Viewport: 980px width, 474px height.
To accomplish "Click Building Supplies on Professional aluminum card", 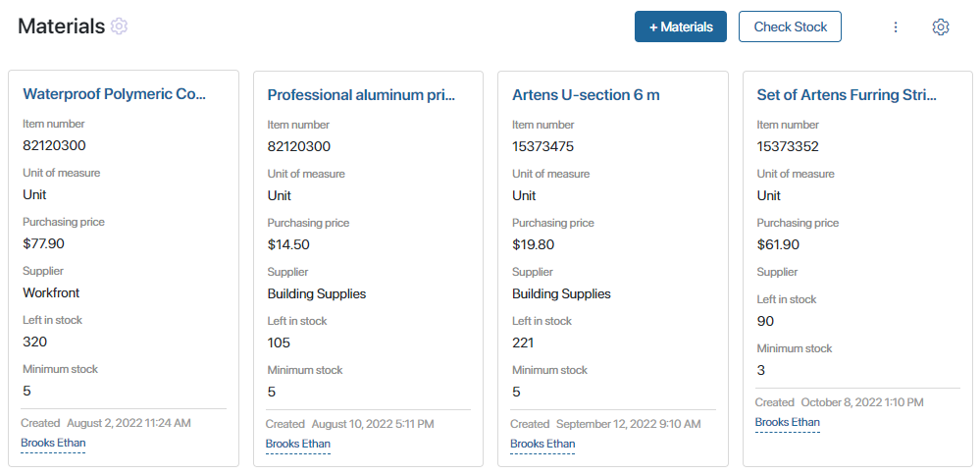I will [x=317, y=293].
